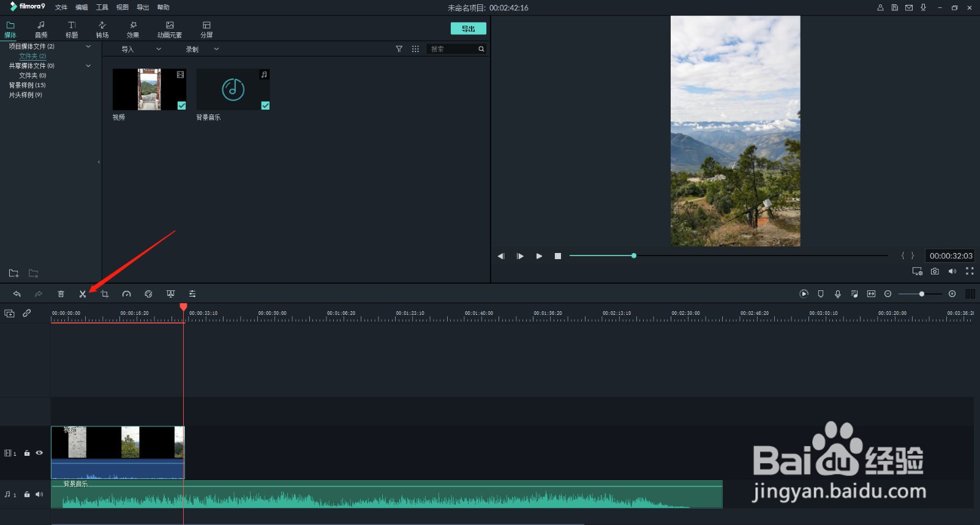The height and width of the screenshot is (525, 980).
Task: Open the 分屏 split screen tab
Action: (x=206, y=29)
